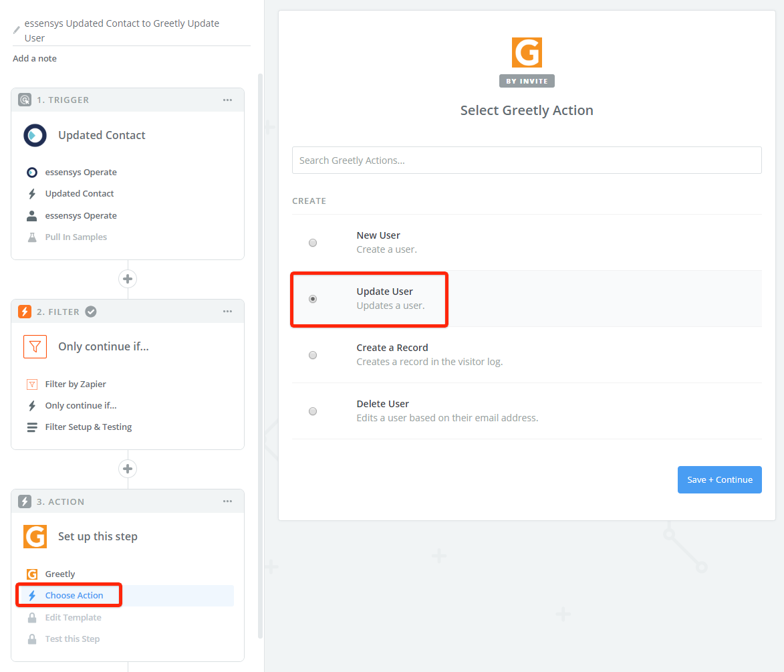Click the lightning bolt beside Only continue if...
Screen dimensions: 784x672
(32, 406)
